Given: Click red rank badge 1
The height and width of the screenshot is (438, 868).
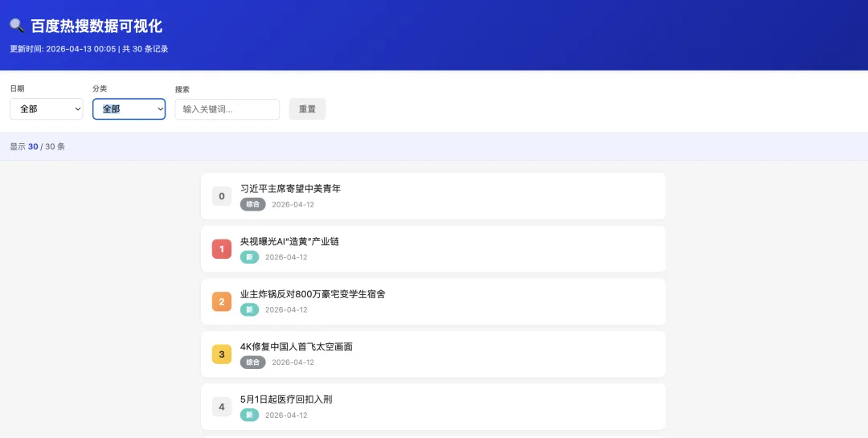Looking at the screenshot, I should [x=222, y=248].
